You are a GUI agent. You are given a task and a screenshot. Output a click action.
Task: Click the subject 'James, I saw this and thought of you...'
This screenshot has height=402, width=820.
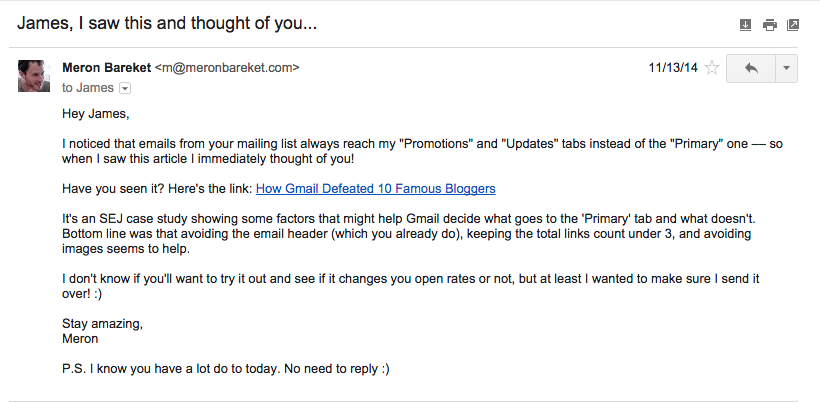(167, 24)
